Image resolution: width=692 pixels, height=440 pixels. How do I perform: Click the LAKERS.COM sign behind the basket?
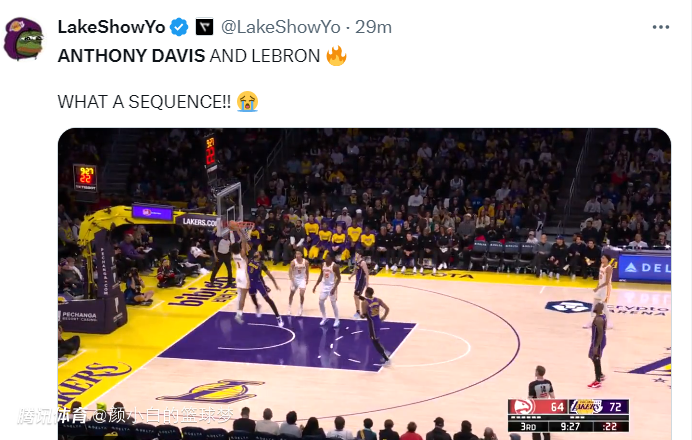coord(197,220)
